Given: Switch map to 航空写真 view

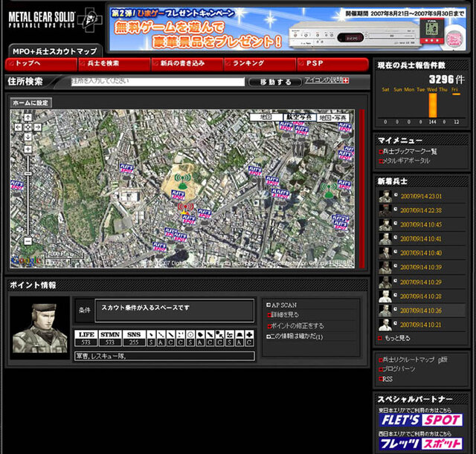Looking at the screenshot, I should 299,117.
